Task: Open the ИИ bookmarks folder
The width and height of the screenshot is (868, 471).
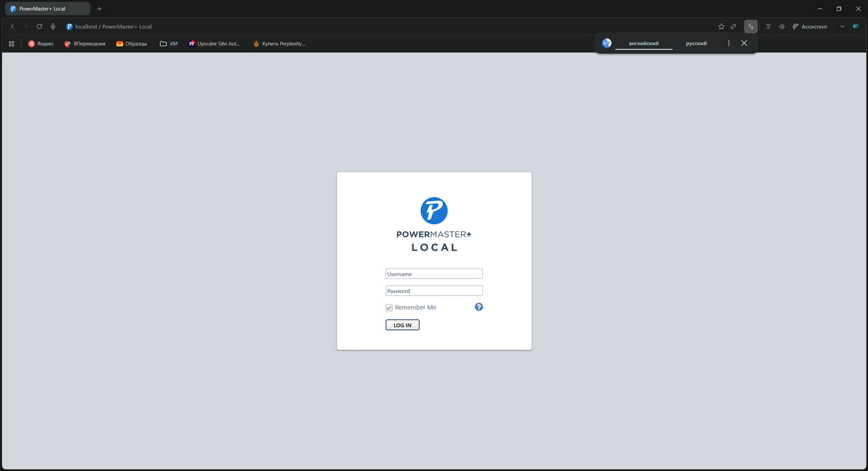Action: pos(169,44)
